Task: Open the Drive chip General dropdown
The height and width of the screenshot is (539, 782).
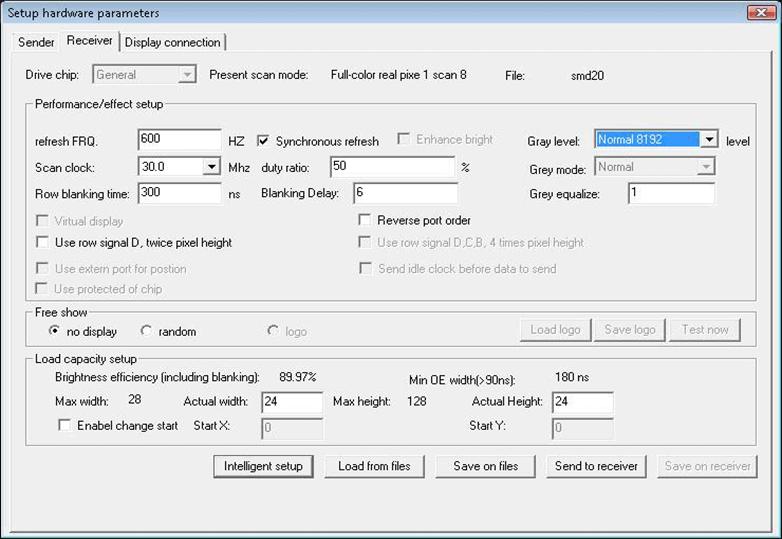Action: 145,75
